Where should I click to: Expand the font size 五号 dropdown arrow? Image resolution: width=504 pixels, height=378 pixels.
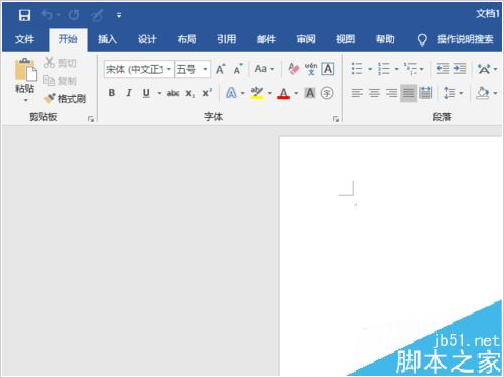205,70
